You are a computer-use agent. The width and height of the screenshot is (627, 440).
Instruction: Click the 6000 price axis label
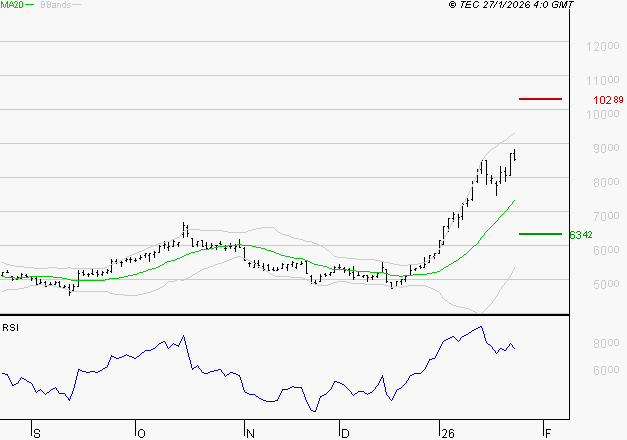pyautogui.click(x=606, y=250)
